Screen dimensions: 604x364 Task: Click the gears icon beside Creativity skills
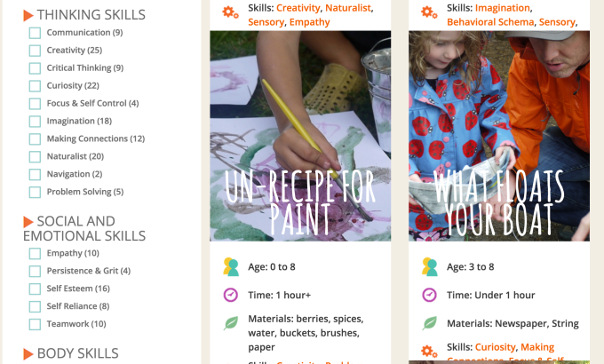[230, 12]
